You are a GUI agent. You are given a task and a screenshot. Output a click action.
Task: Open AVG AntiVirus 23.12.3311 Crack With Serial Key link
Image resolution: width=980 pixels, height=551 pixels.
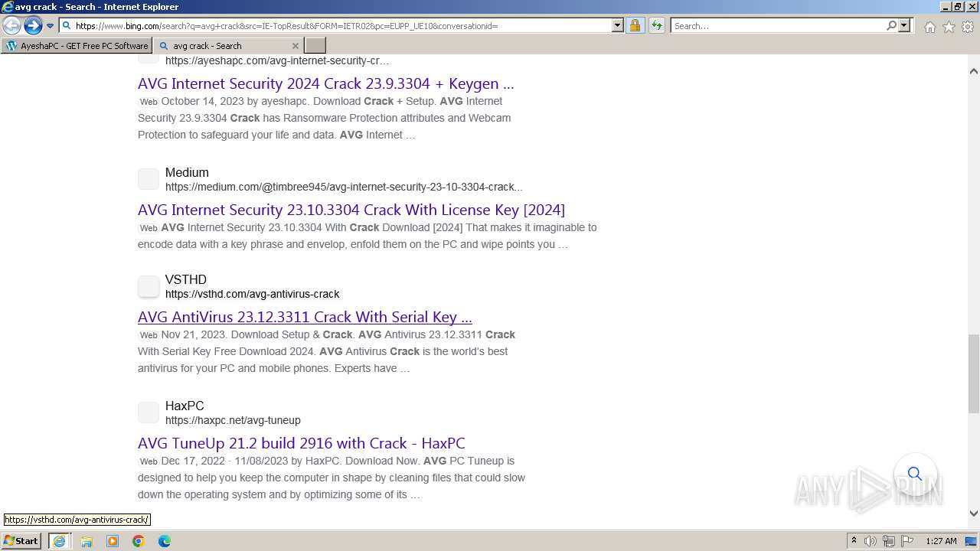(x=305, y=317)
